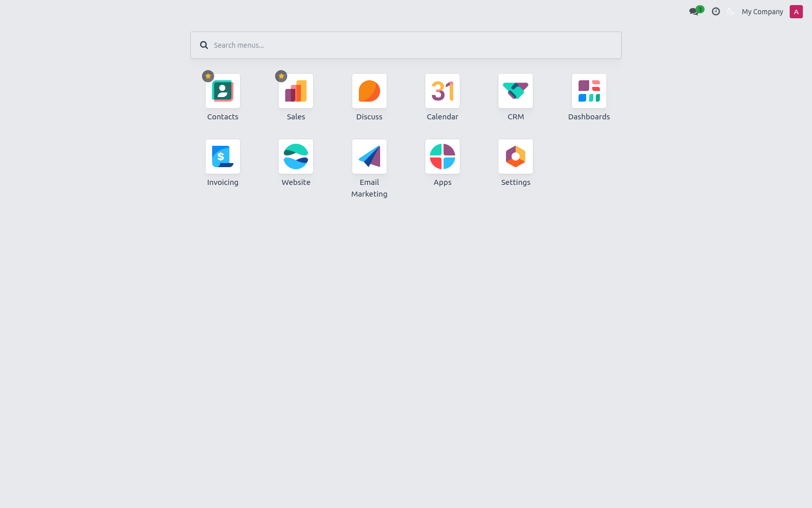Image resolution: width=812 pixels, height=508 pixels.
Task: Open the Calendar app
Action: (443, 91)
